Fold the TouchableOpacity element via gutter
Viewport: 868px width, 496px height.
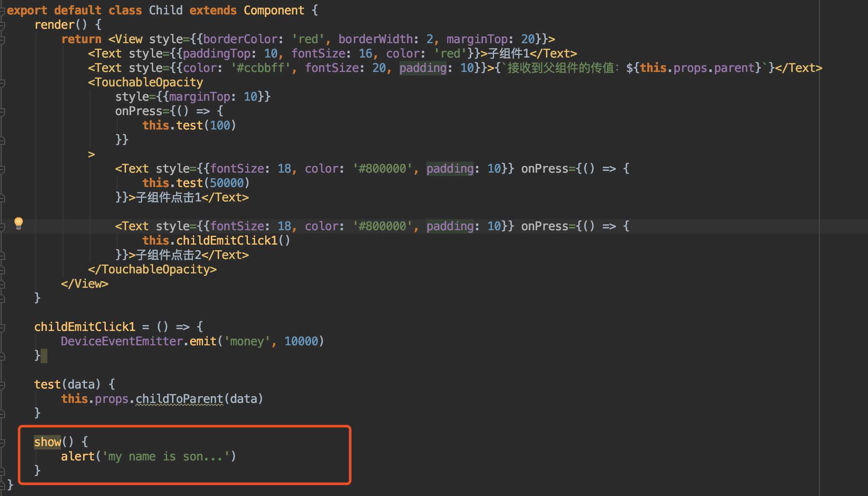[2, 83]
